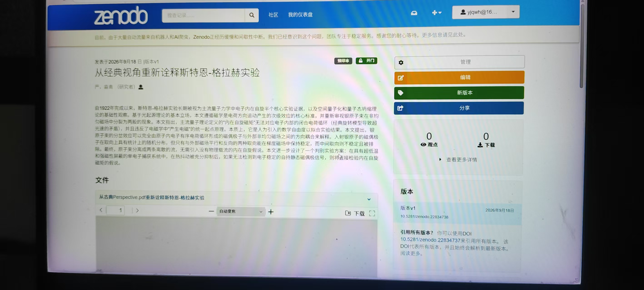Open 我的仪表盘 in top navigation
Viewport: 644px width, 290px height.
300,15
